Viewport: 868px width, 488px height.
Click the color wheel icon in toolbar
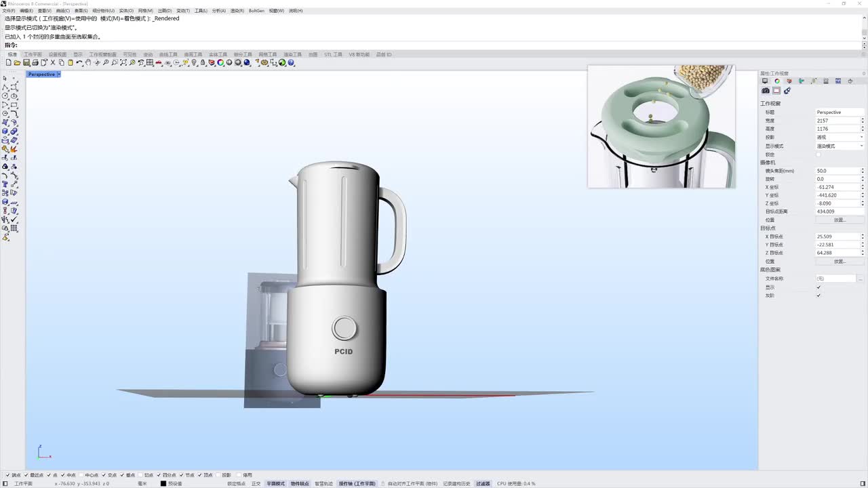(x=220, y=62)
